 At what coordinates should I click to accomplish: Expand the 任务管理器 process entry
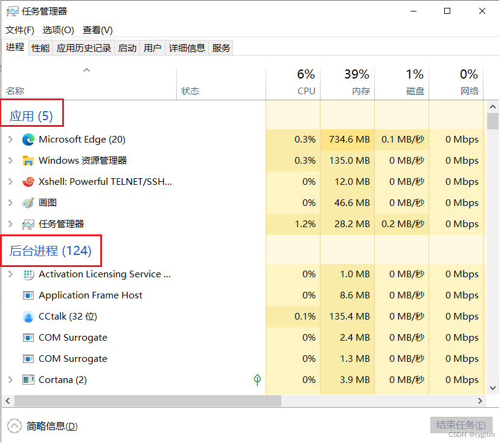10,224
